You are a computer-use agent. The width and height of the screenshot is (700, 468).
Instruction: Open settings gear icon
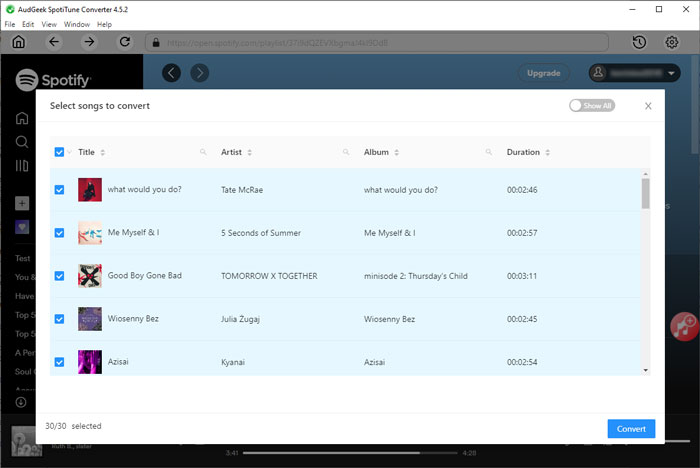click(671, 42)
